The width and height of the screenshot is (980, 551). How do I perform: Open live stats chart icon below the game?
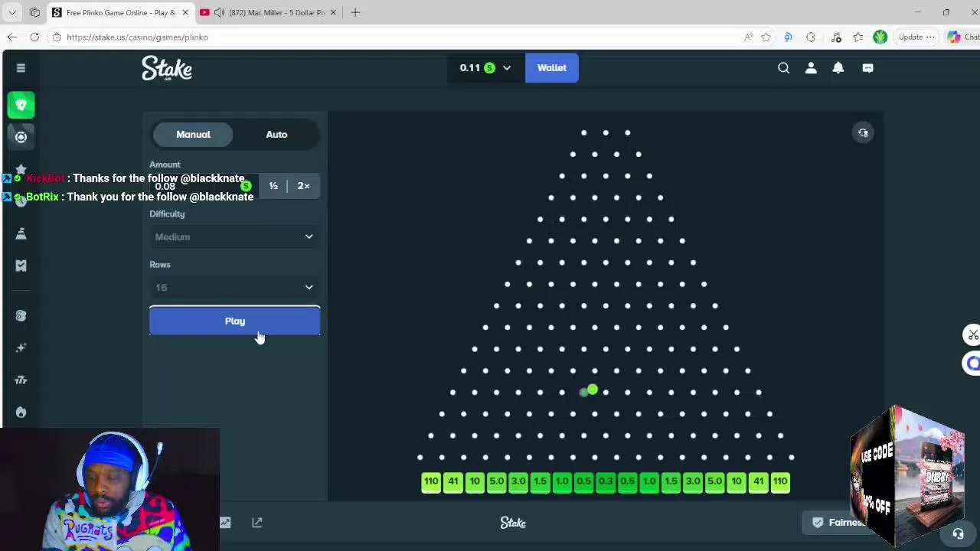pos(225,523)
